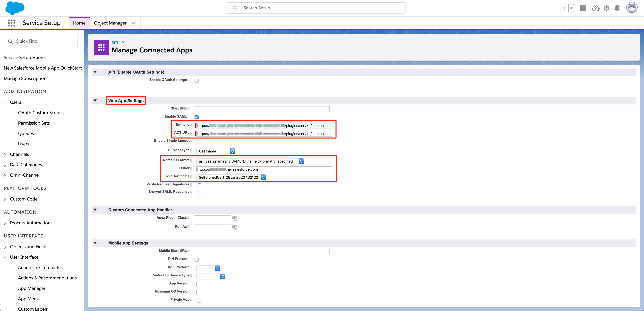Open the Object Manager tab

click(x=110, y=23)
